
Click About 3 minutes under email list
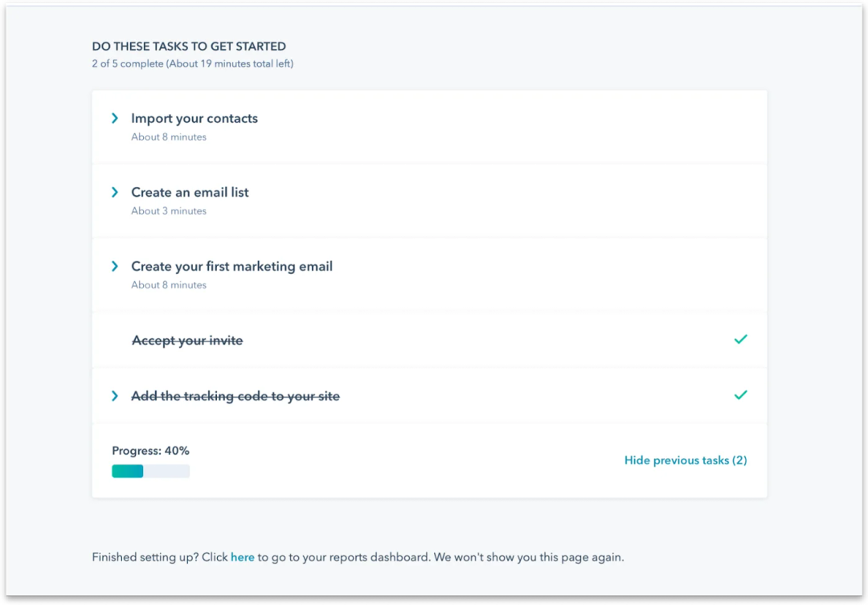pos(169,211)
